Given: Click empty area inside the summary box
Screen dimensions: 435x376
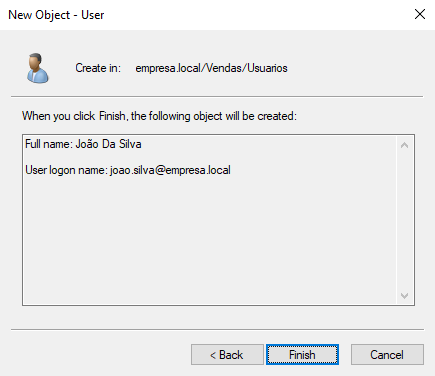Looking at the screenshot, I should [210, 240].
